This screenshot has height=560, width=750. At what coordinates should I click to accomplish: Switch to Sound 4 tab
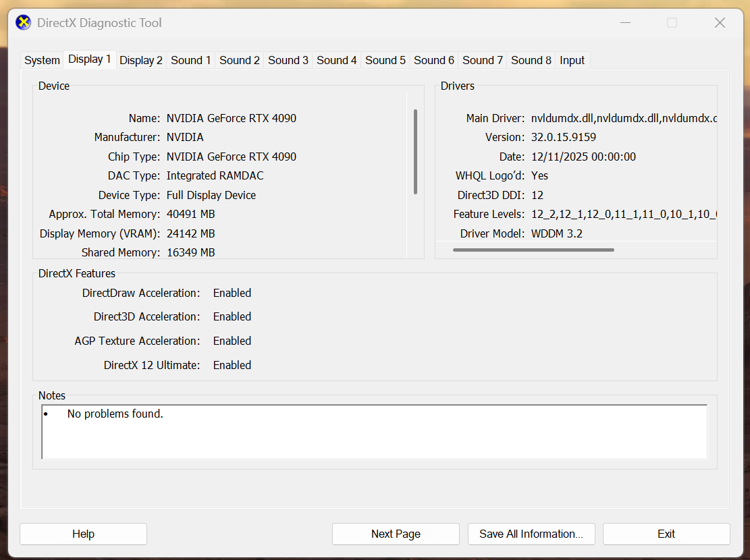[x=336, y=60]
